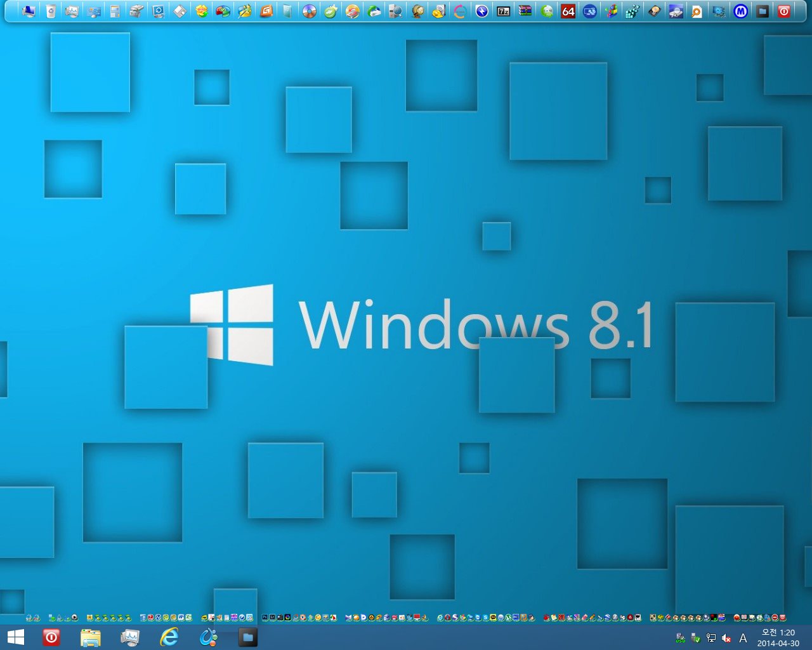The image size is (812, 650).
Task: Launch the calculator icon in the top dock
Action: click(x=115, y=11)
